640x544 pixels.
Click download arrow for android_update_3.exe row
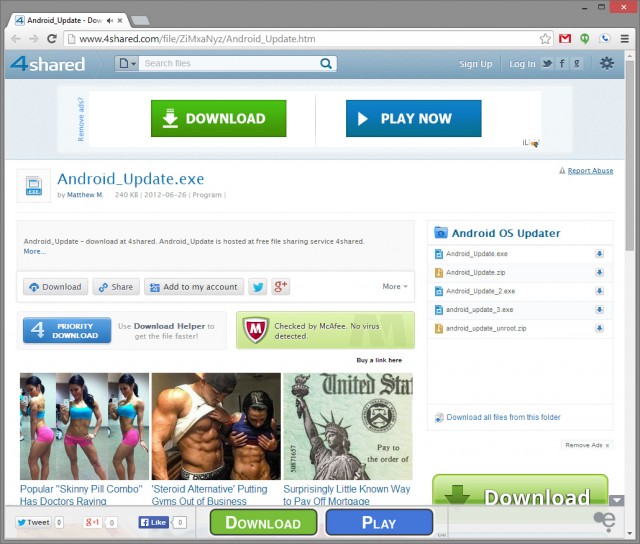599,309
